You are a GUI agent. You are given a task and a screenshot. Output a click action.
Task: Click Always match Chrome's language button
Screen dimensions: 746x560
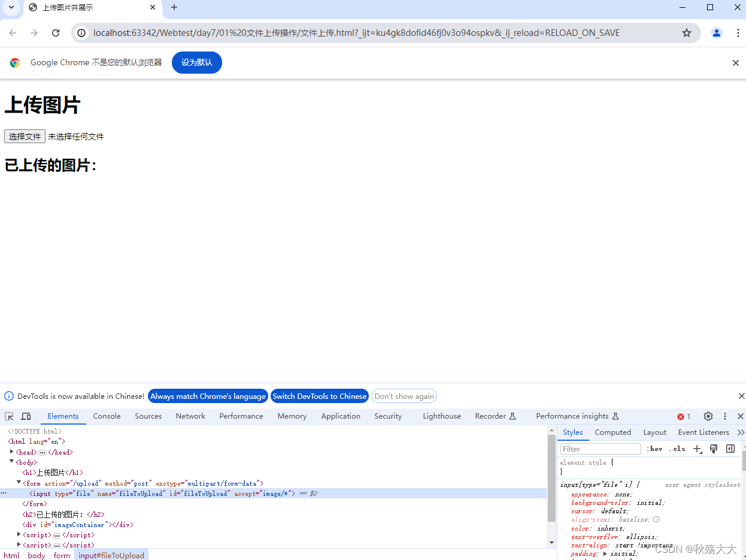[x=208, y=396]
